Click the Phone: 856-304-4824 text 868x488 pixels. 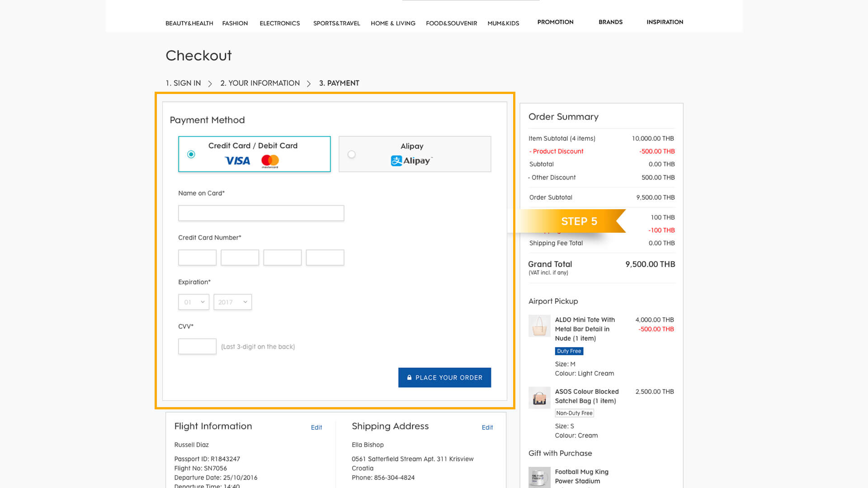pyautogui.click(x=383, y=478)
